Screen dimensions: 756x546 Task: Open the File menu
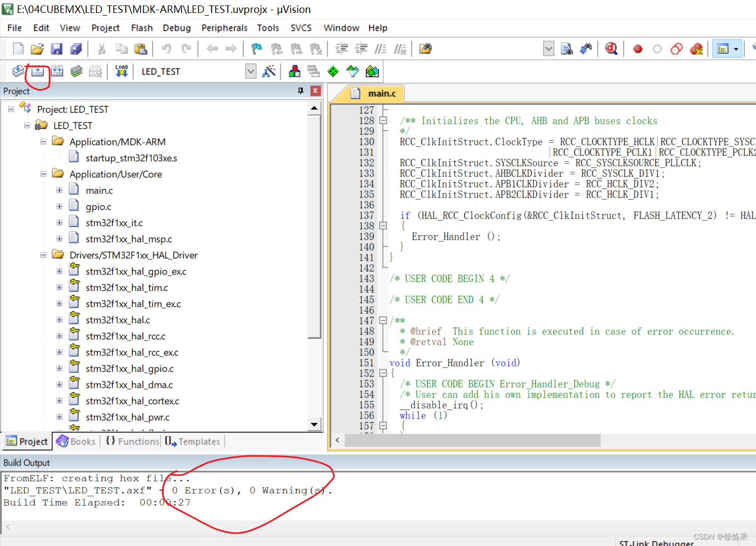[15, 28]
